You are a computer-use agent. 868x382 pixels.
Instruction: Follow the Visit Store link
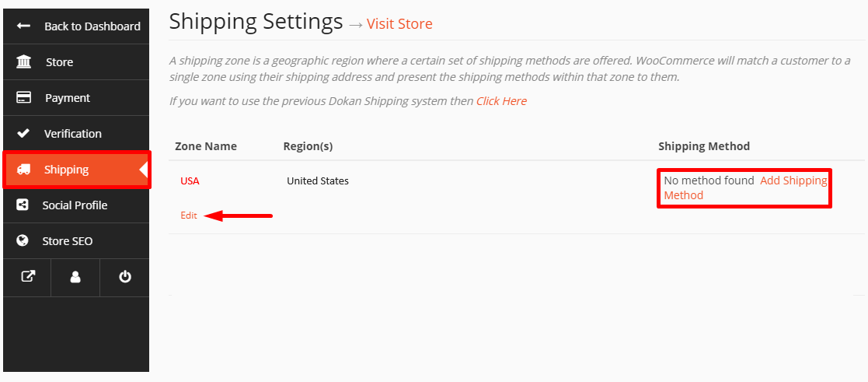[399, 24]
